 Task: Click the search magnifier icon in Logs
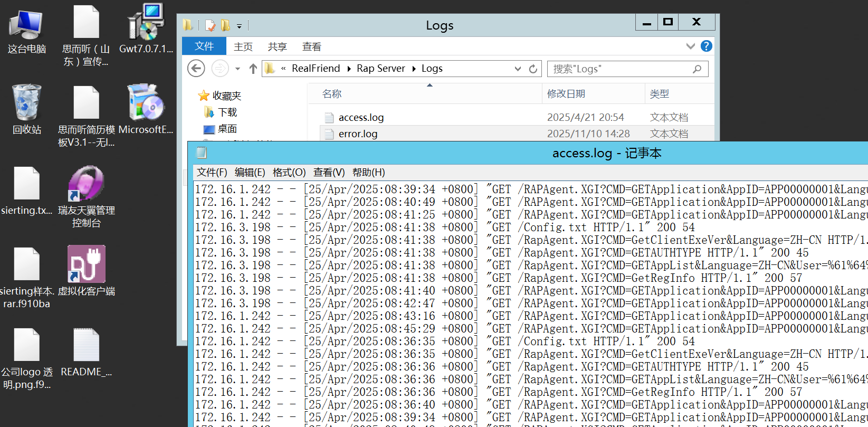tap(697, 69)
